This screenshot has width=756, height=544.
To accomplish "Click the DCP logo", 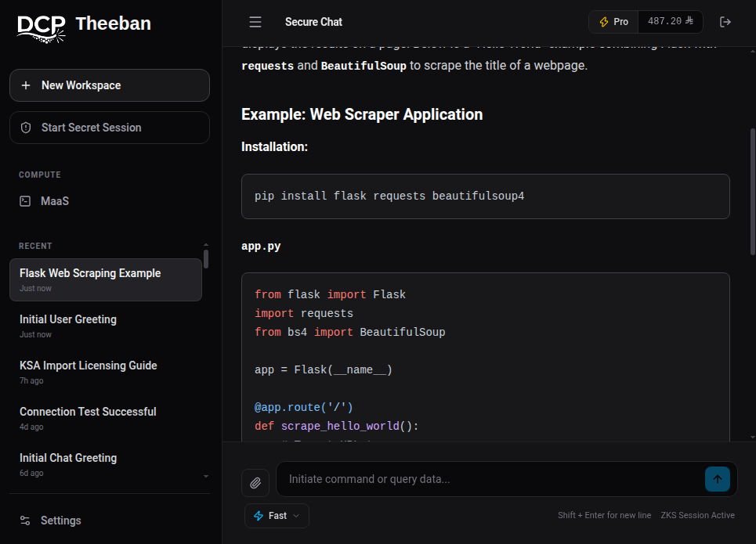I will 42,28.
